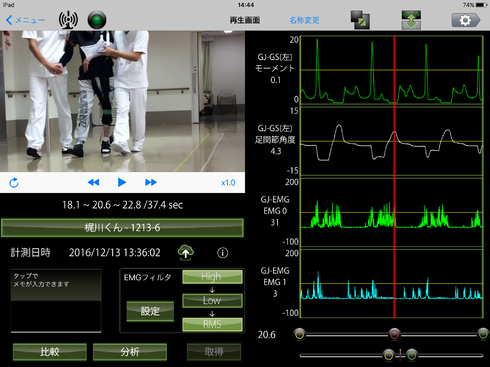Click the red playhead slider knob
Screen dimensions: 490x367
point(394,334)
